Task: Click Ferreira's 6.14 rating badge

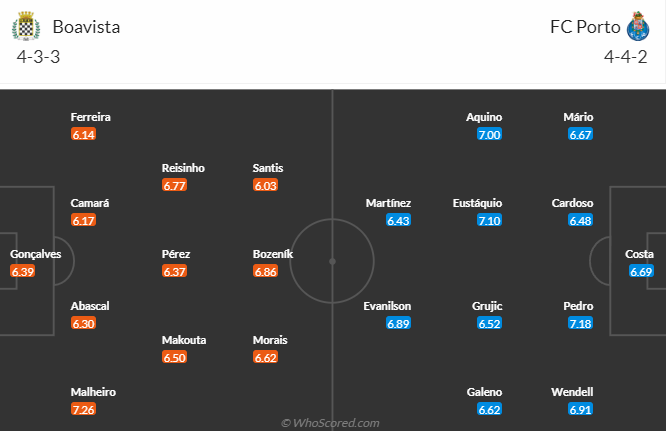Action: (84, 135)
